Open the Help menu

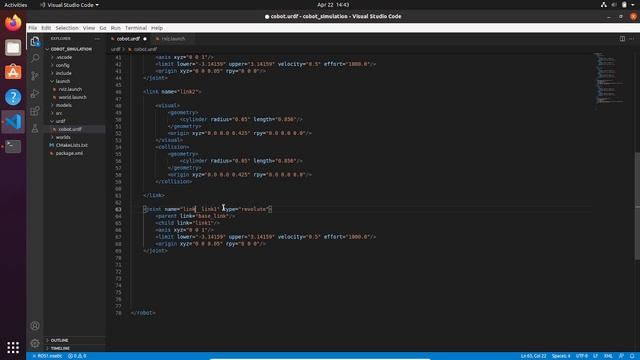157,28
